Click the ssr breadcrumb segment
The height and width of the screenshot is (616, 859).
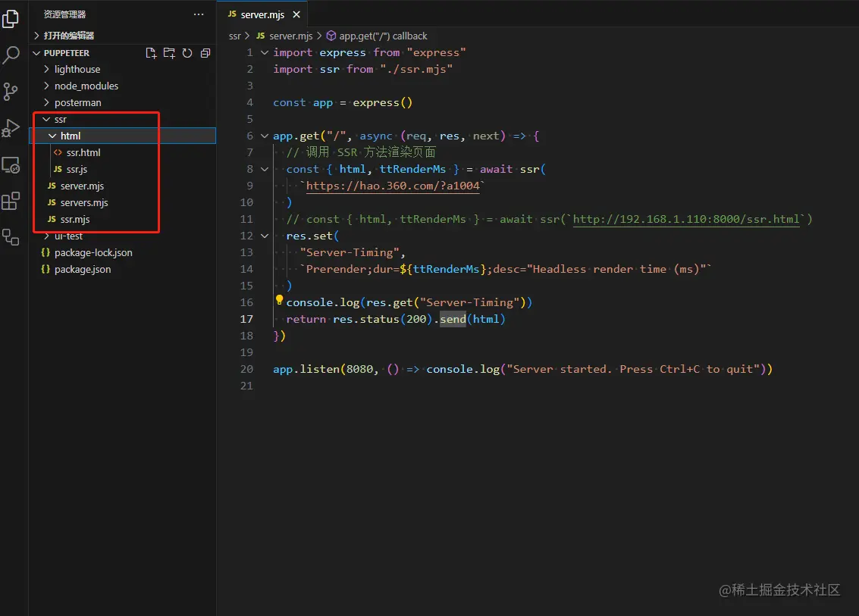pyautogui.click(x=234, y=36)
